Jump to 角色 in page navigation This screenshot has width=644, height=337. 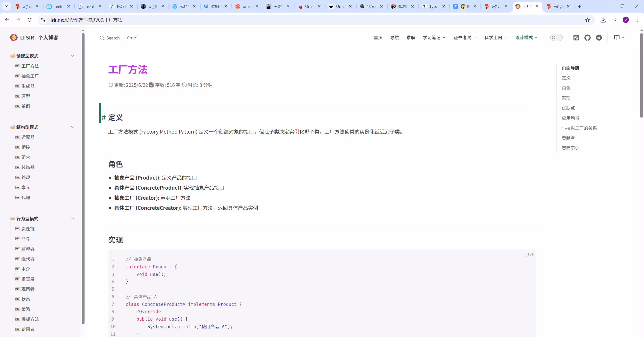[x=566, y=88]
